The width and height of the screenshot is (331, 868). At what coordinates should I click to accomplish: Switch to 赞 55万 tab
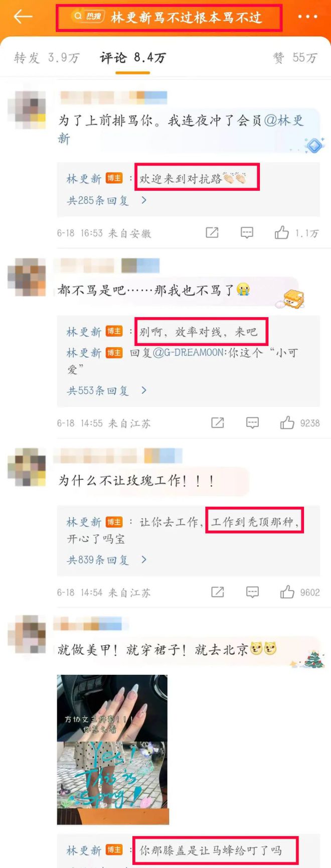coord(295,58)
